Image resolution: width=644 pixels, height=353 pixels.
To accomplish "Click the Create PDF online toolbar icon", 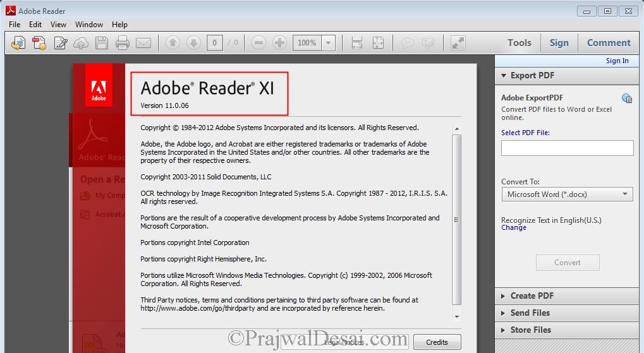I will click(39, 43).
